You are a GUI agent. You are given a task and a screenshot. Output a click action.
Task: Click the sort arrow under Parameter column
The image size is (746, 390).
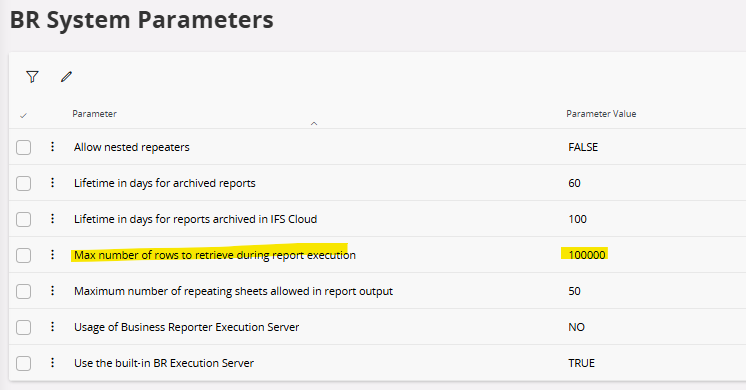point(314,124)
